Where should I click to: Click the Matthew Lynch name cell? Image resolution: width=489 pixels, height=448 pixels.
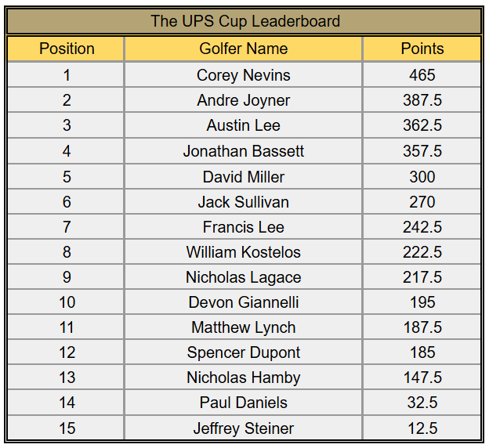pos(244,327)
